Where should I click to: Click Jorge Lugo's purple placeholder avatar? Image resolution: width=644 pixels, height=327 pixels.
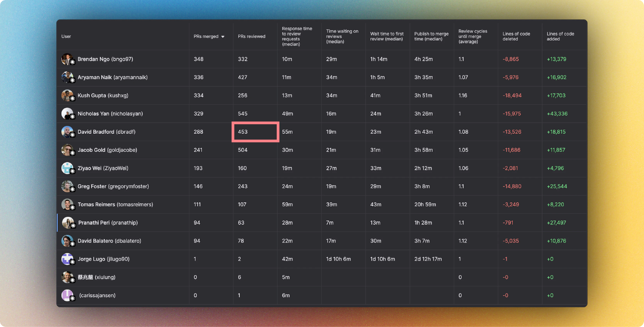point(68,259)
